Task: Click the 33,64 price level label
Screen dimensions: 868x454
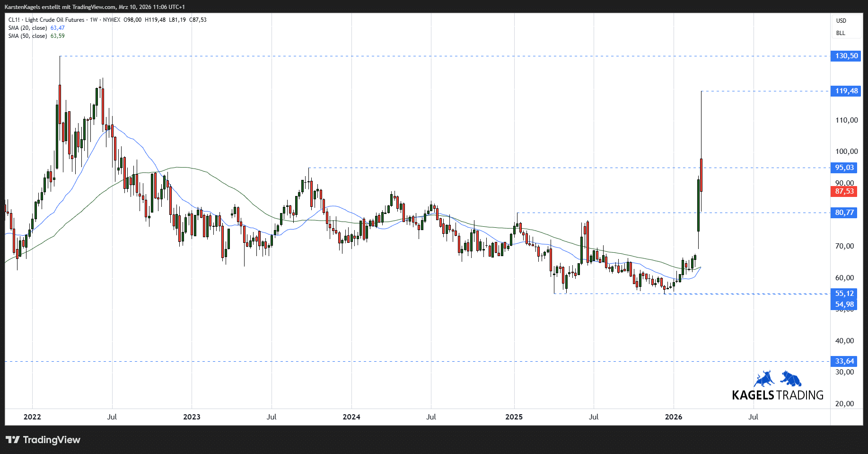Action: click(x=844, y=361)
